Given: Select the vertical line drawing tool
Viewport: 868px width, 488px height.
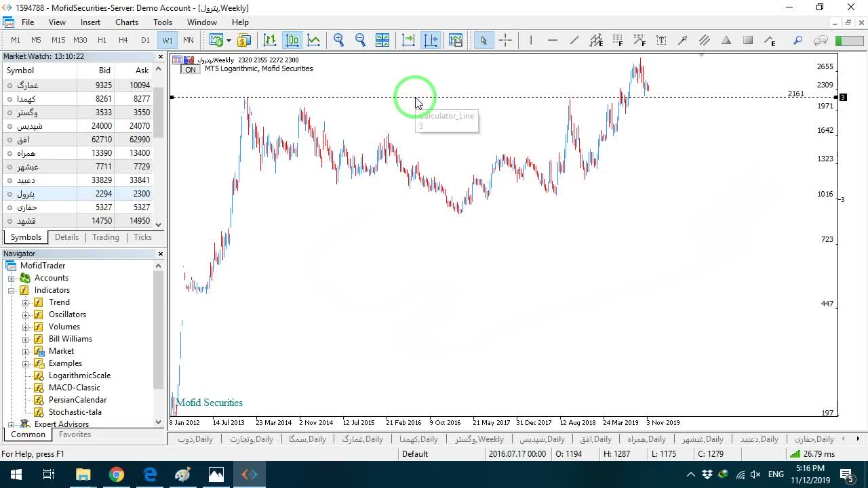Looking at the screenshot, I should tap(531, 40).
